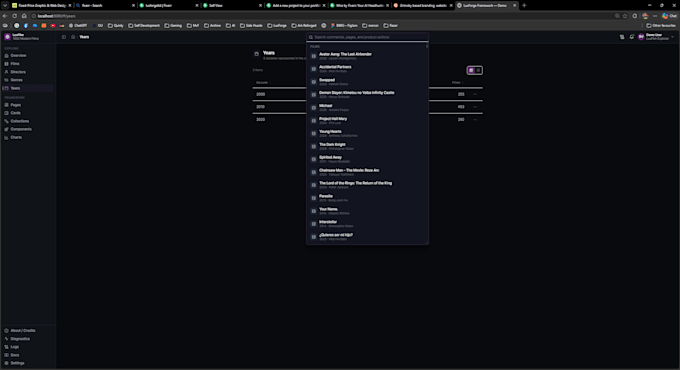
Task: Click the Copilot Chat button in browser
Action: [x=669, y=16]
